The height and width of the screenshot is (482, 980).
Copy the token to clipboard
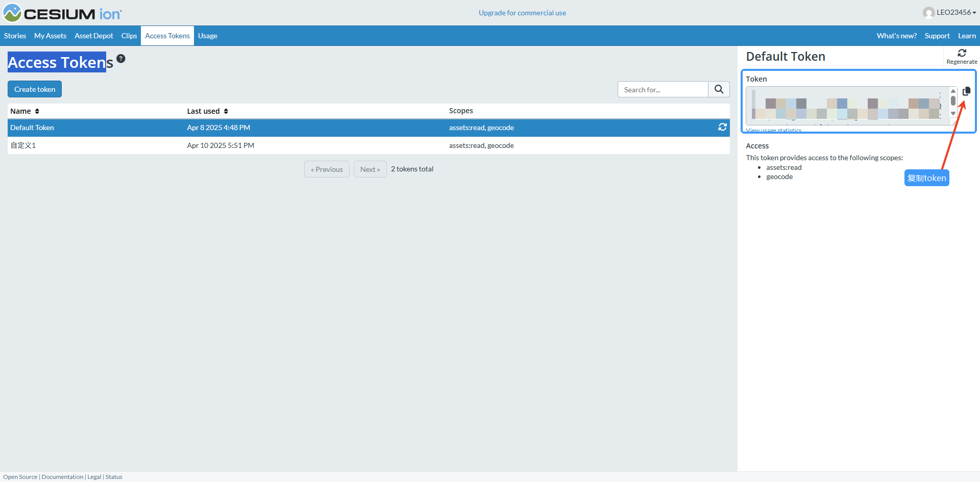966,91
